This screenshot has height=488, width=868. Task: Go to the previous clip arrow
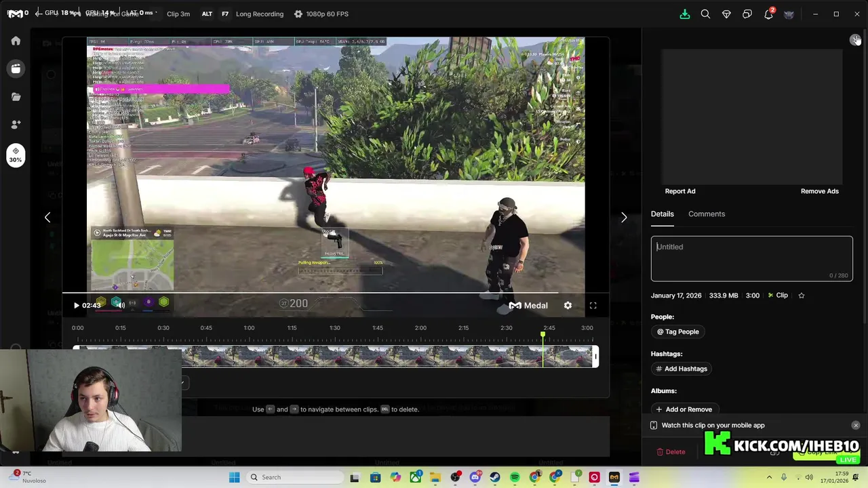point(47,218)
